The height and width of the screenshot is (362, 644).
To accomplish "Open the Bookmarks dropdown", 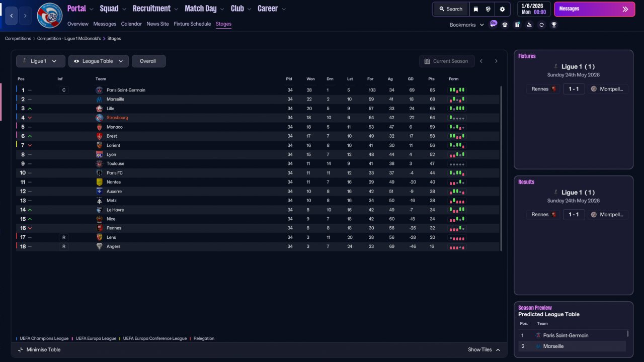I will 467,25.
